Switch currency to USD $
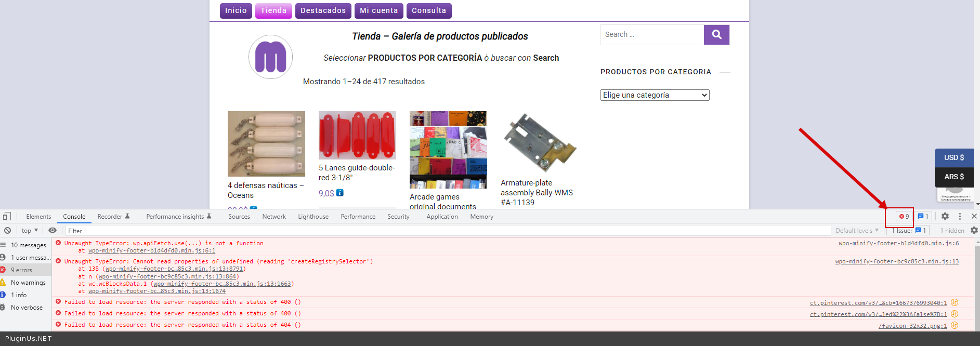This screenshot has height=346, width=980. tap(954, 157)
